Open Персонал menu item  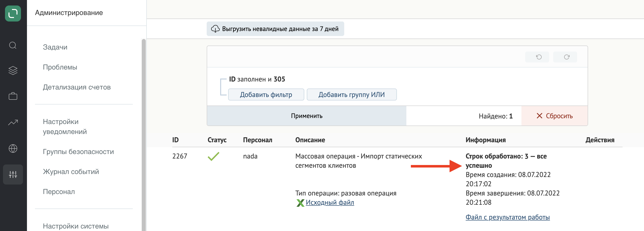pos(59,192)
